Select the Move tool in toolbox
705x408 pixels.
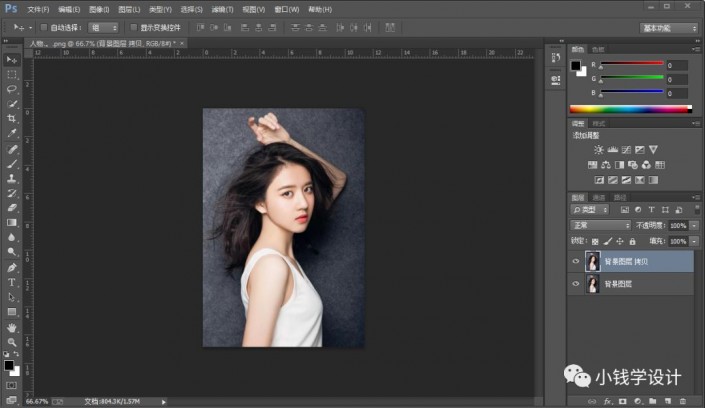tap(12, 60)
